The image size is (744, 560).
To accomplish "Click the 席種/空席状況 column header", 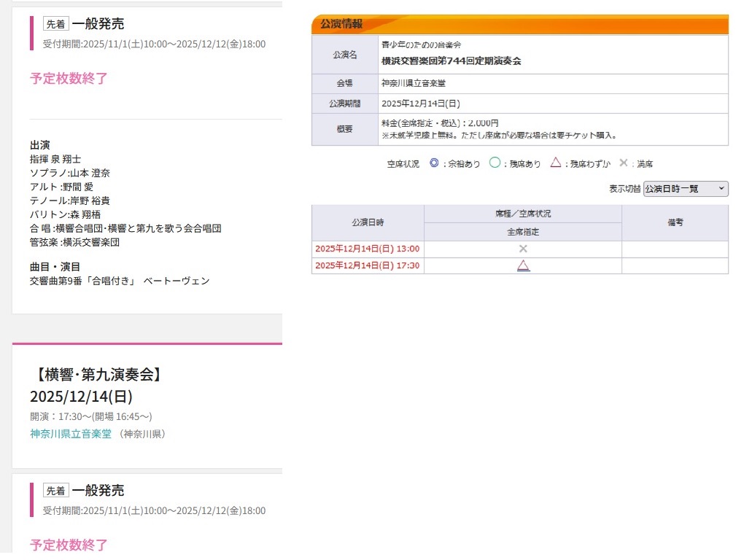I will click(x=523, y=214).
